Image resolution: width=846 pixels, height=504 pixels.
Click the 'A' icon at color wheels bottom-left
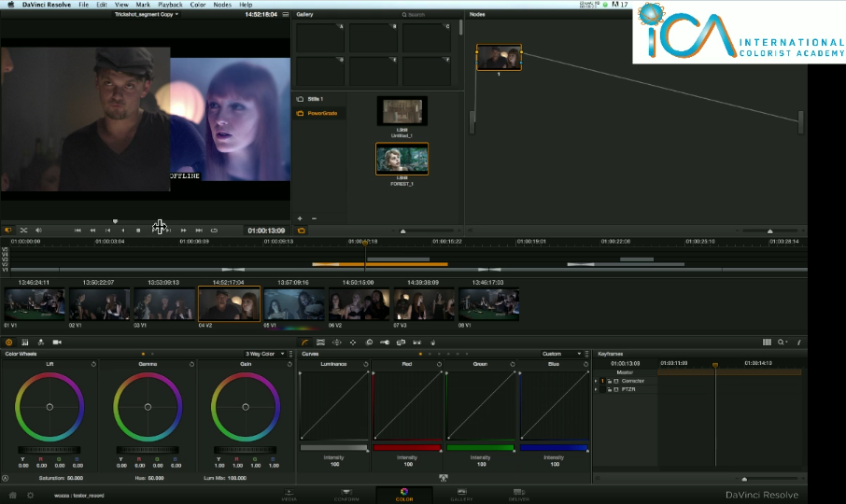coord(6,478)
